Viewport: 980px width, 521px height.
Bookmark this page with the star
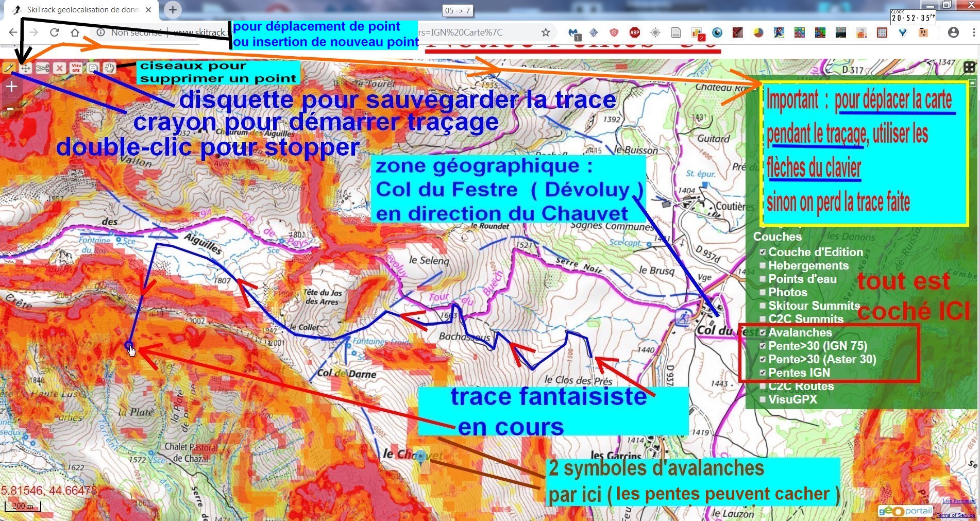546,32
